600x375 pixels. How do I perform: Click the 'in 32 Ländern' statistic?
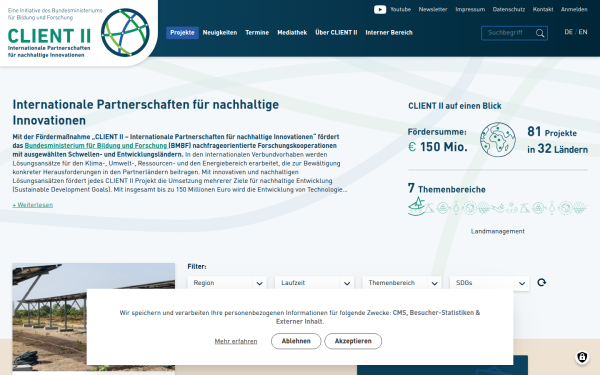557,149
